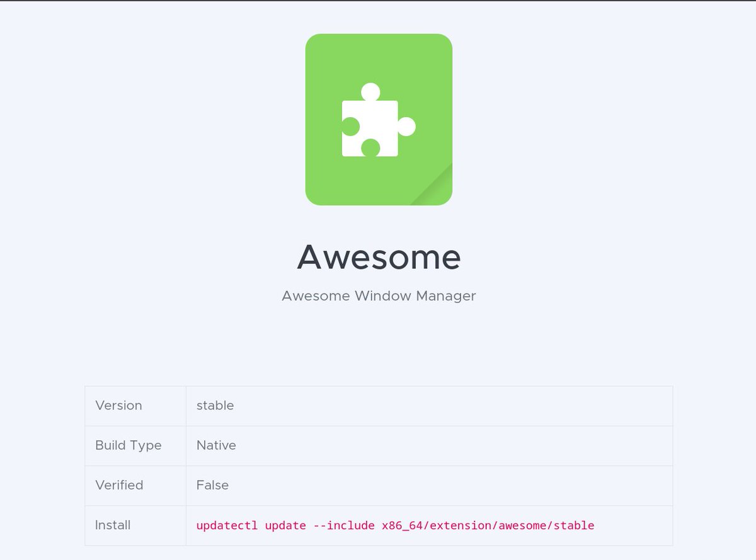The image size is (756, 560).
Task: Click the green puzzle piece extension icon
Action: 379,120
